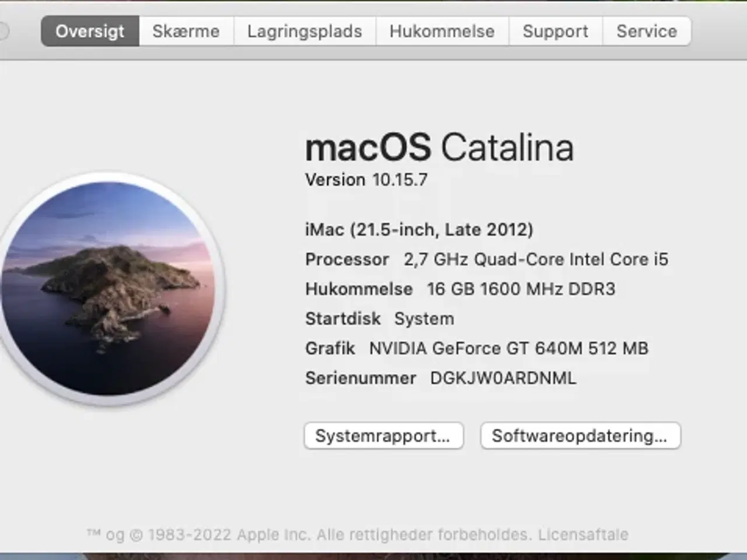This screenshot has width=747, height=560.
Task: Select the Lagringsplads tab
Action: tap(305, 31)
